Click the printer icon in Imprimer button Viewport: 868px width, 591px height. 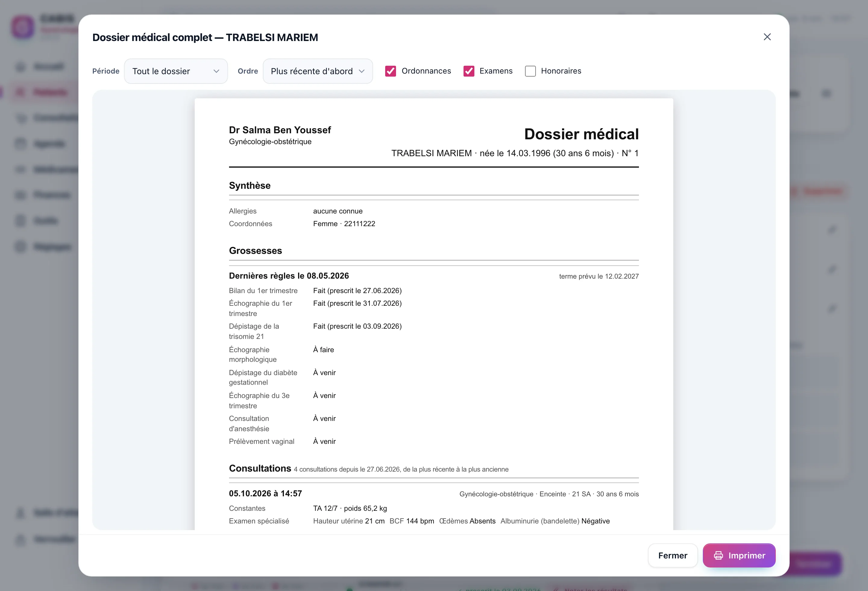click(x=718, y=555)
